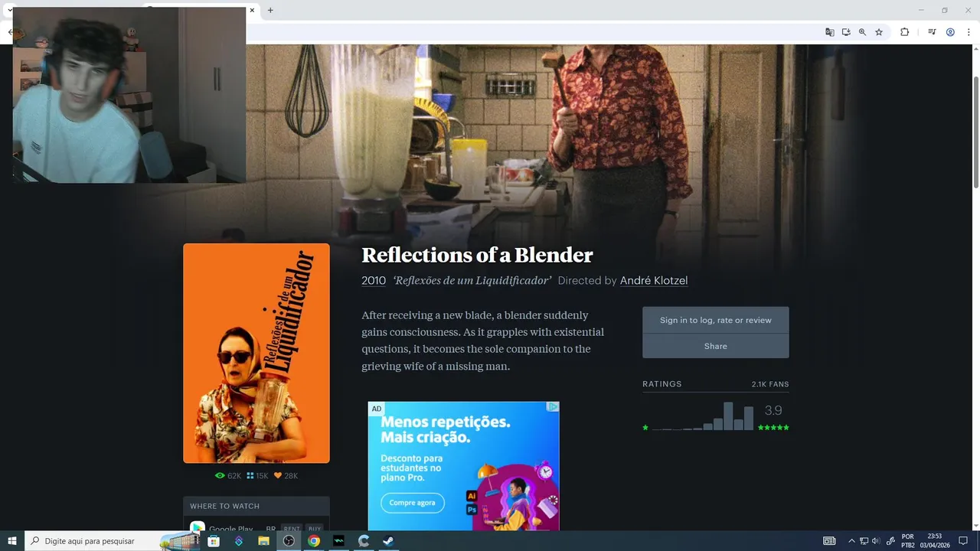Open File Explorer from the taskbar

(263, 541)
